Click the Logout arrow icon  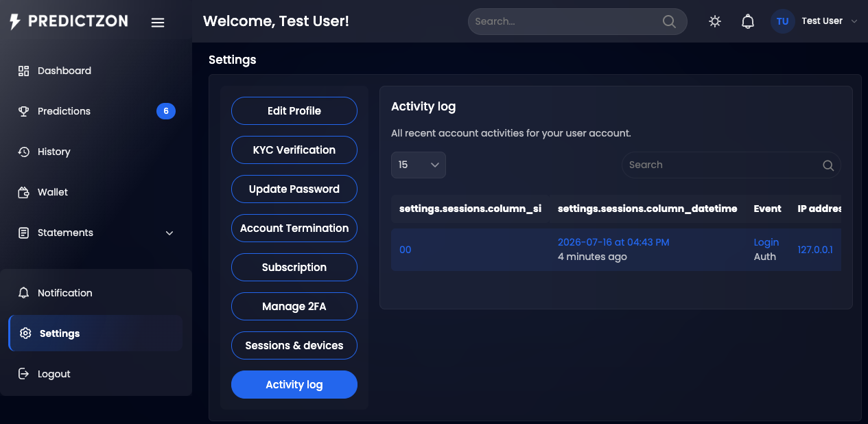[x=24, y=374]
